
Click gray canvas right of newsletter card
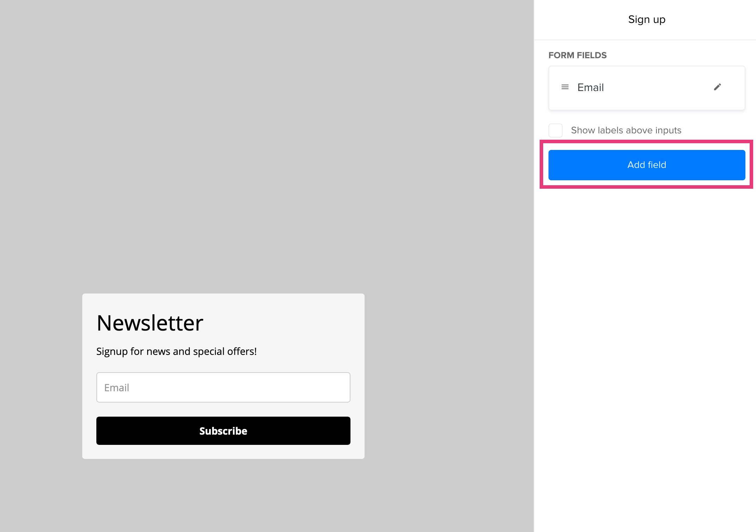[448, 374]
